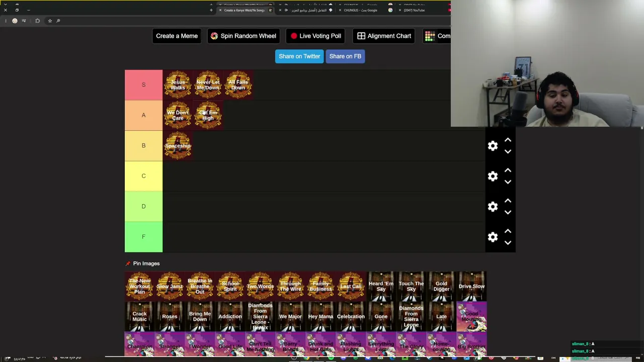
Task: Move tier B row up
Action: tap(508, 140)
